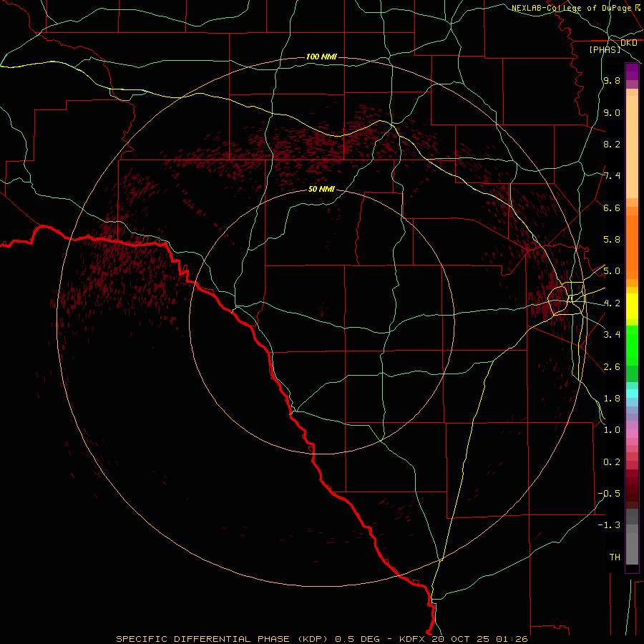Image resolution: width=644 pixels, height=644 pixels.
Task: Click the bright yellow color bar segment
Action: coord(632,306)
